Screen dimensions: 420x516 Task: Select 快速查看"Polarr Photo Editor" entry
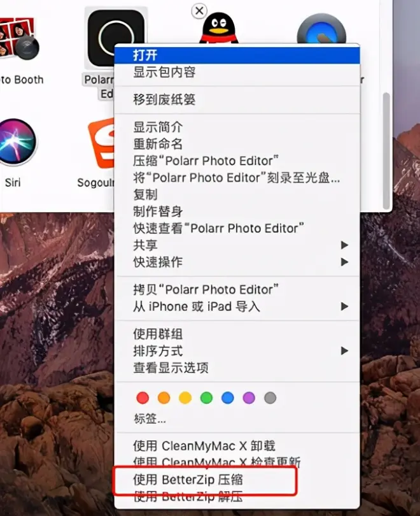(237, 228)
